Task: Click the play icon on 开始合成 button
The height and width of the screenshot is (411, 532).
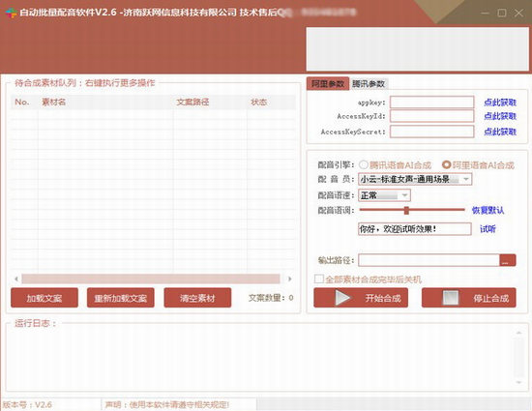Action: click(342, 298)
